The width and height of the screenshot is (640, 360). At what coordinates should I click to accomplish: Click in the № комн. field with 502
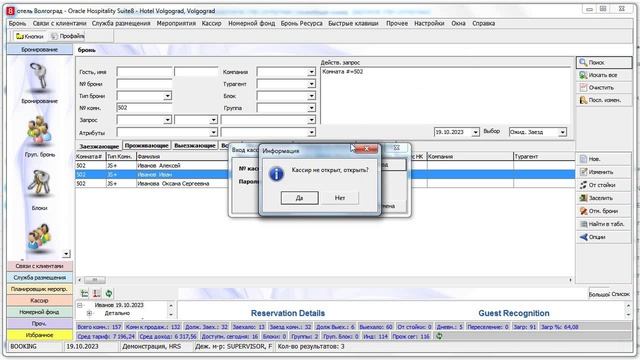[144, 108]
